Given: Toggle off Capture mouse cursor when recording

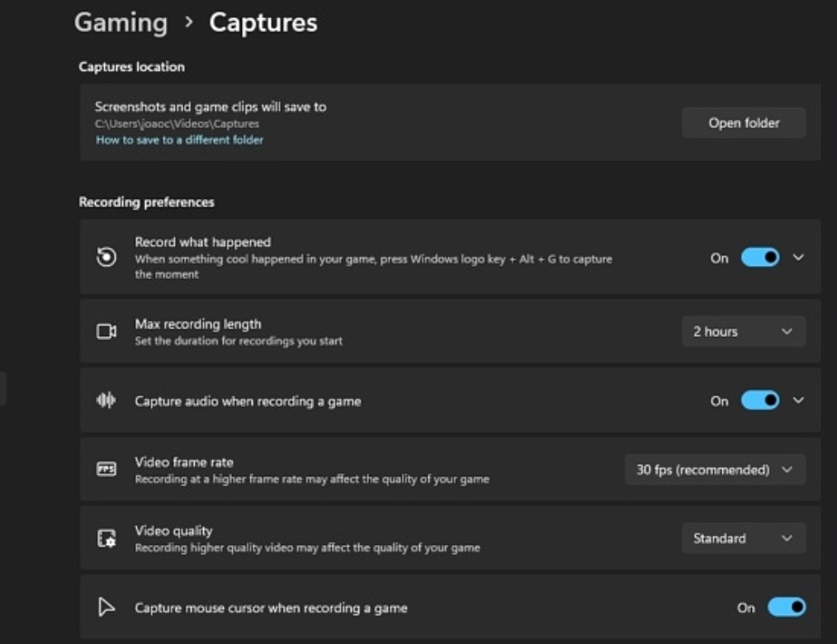Looking at the screenshot, I should click(x=787, y=607).
